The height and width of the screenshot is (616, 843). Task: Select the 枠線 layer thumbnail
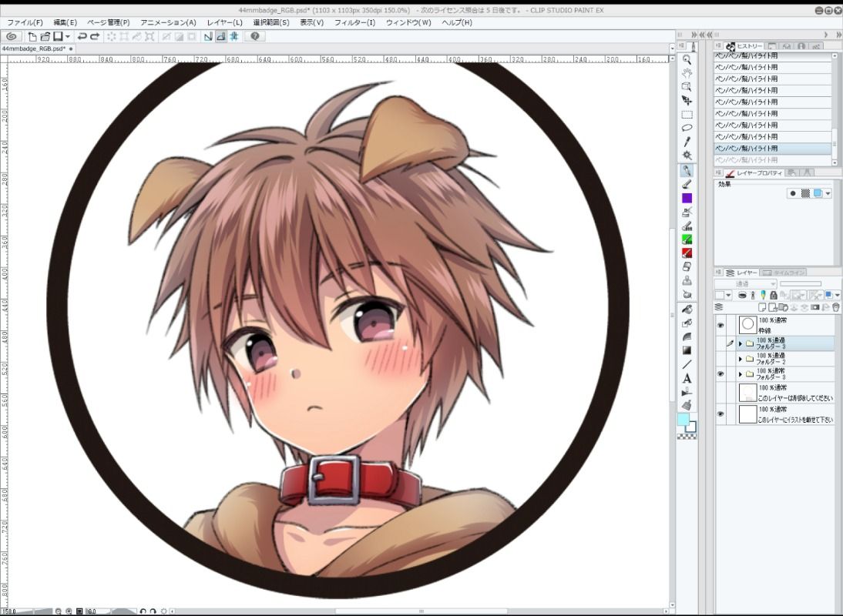tap(747, 325)
